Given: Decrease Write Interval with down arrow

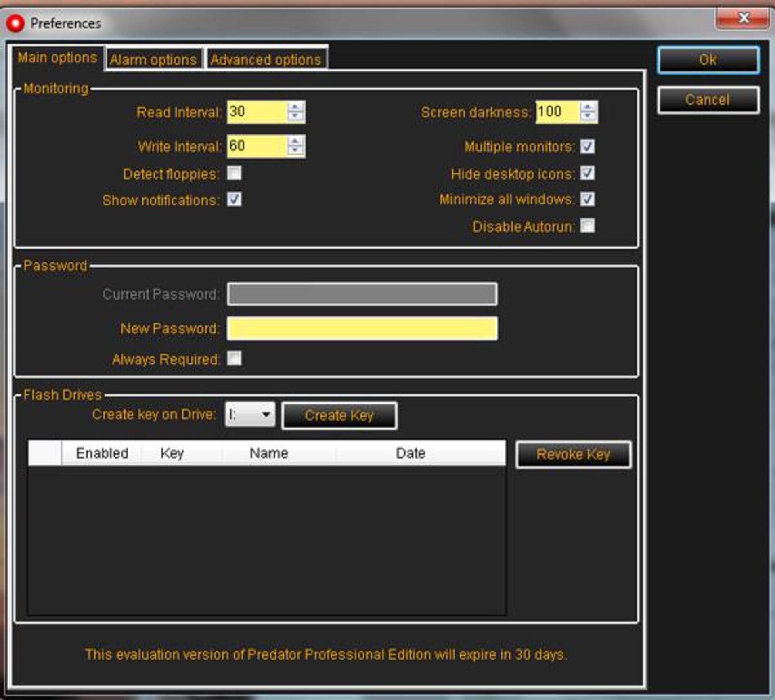Looking at the screenshot, I should point(295,150).
